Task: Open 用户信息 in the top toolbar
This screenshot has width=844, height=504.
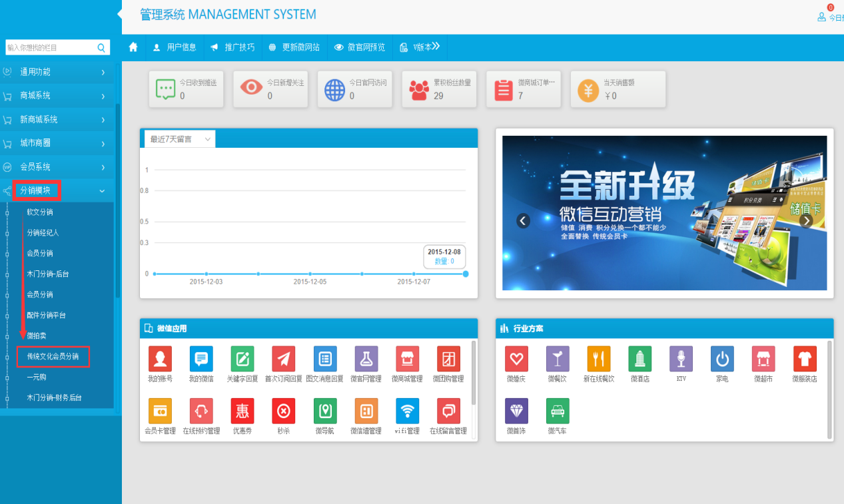Action: pos(175,47)
